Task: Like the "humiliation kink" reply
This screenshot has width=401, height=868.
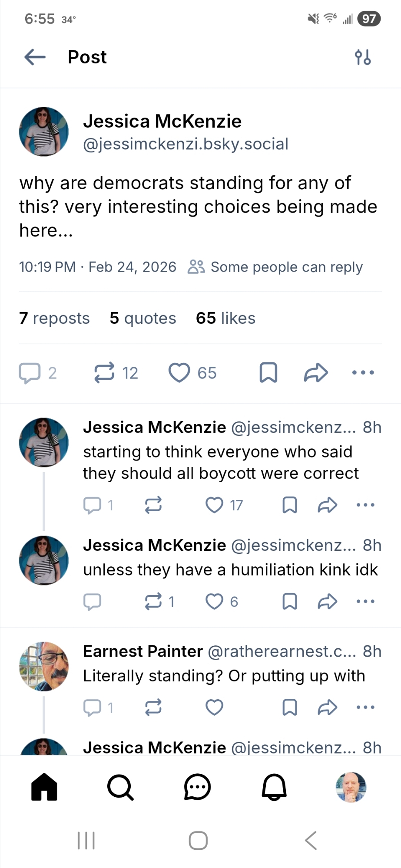Action: (214, 602)
